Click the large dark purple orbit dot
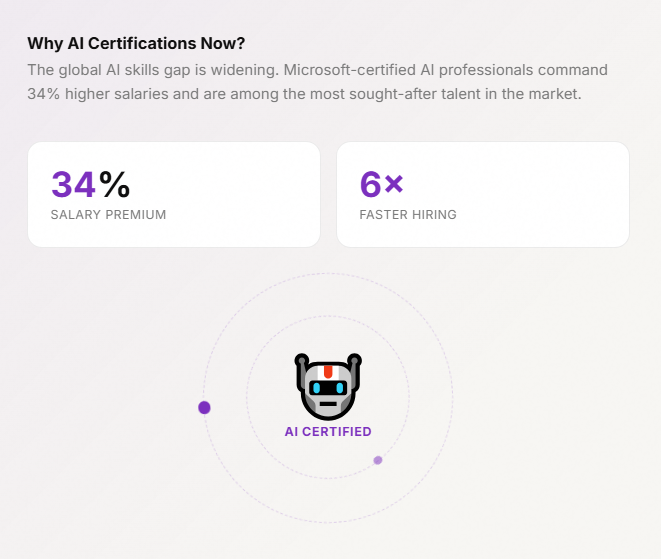The image size is (661, 559). (x=204, y=407)
